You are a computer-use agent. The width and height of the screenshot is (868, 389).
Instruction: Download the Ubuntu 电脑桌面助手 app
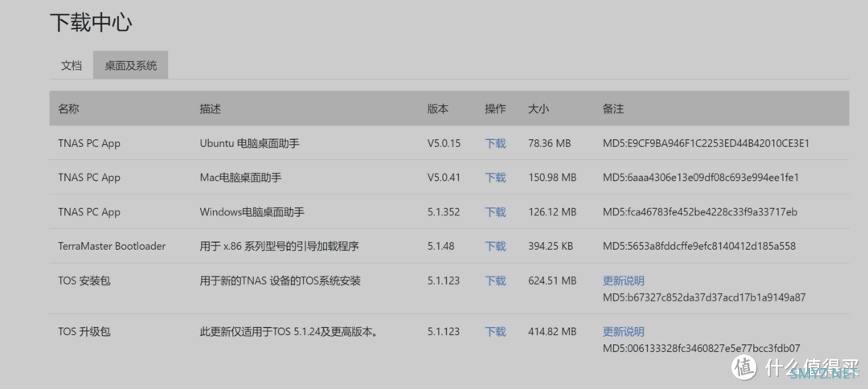pyautogui.click(x=495, y=143)
